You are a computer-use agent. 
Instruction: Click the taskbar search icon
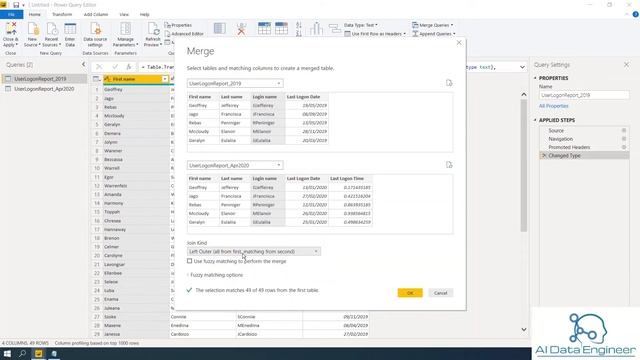coord(22,354)
